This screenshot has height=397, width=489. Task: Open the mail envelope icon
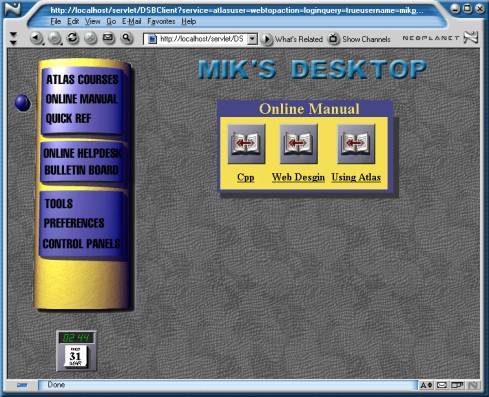click(108, 38)
